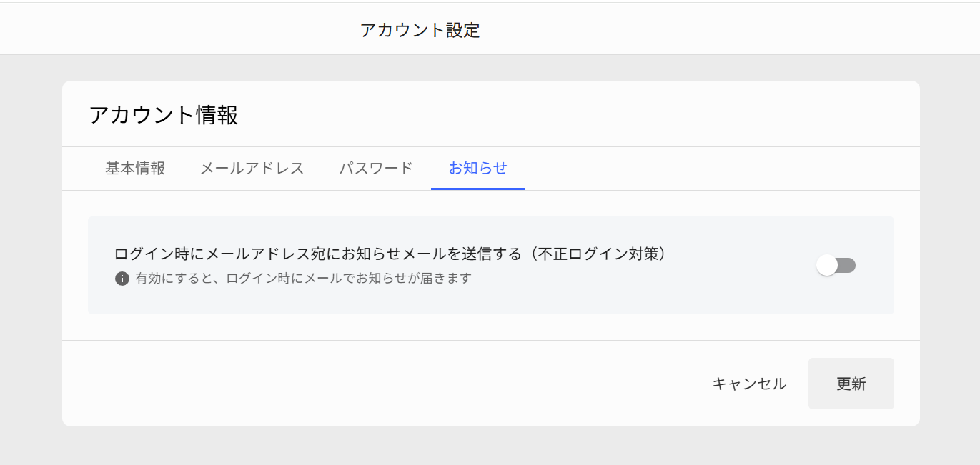Click the アカウント情報 card heading
The image size is (980, 465).
[x=164, y=115]
